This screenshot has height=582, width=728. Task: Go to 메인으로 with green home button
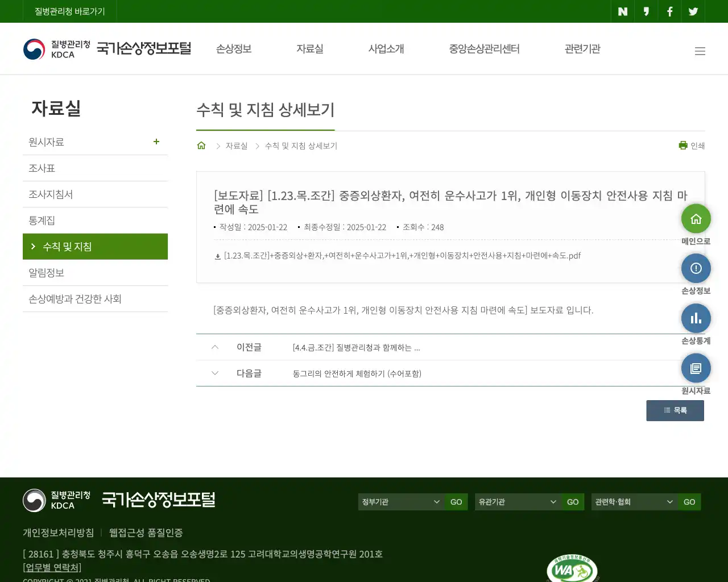click(x=696, y=219)
